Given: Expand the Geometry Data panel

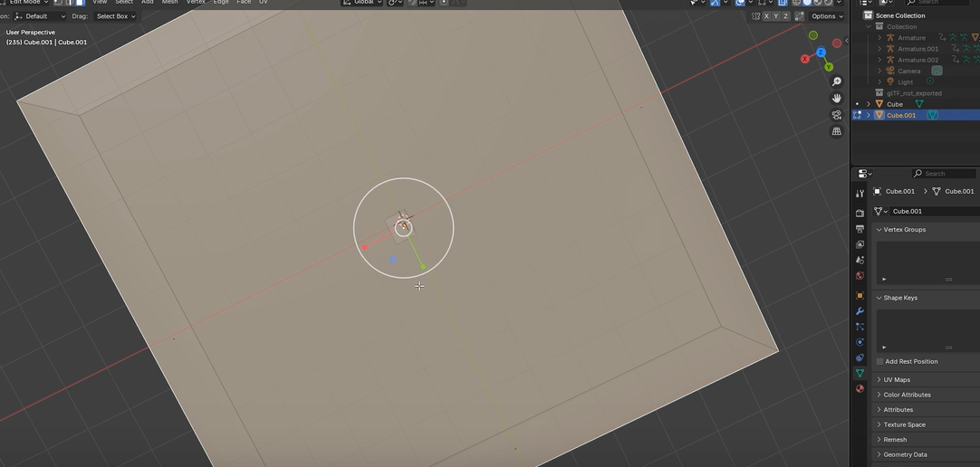Looking at the screenshot, I should 879,454.
